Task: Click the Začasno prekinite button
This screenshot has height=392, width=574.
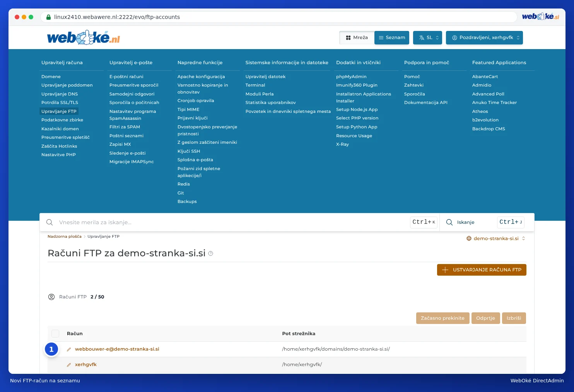Action: (x=442, y=318)
